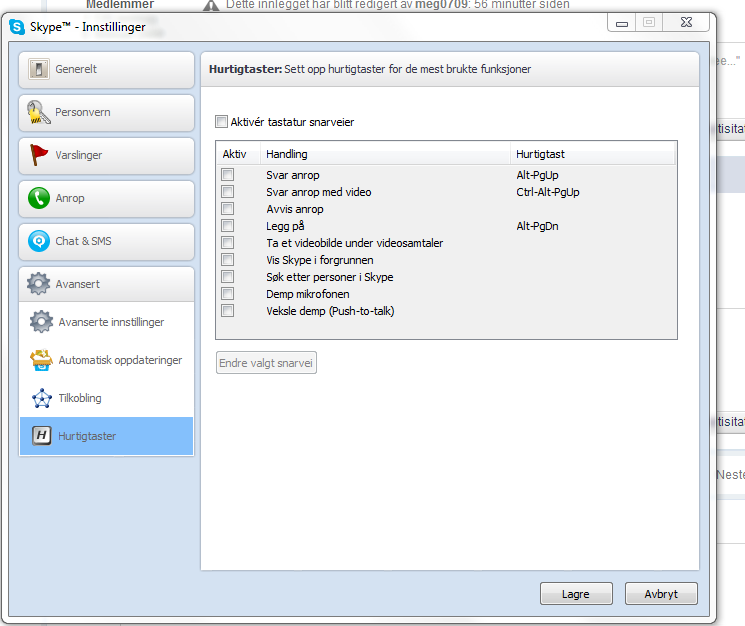The image size is (745, 626).
Task: Check the Svar anrop med video checkbox
Action: 228,191
